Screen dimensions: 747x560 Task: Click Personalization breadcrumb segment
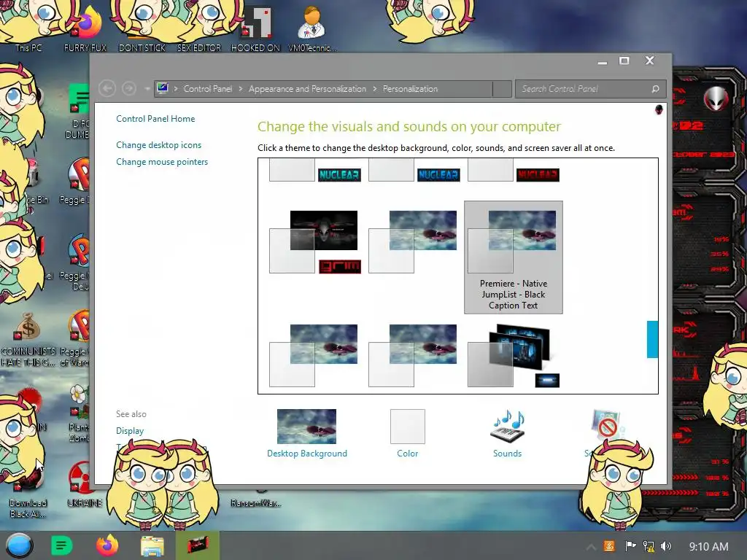[x=410, y=88]
